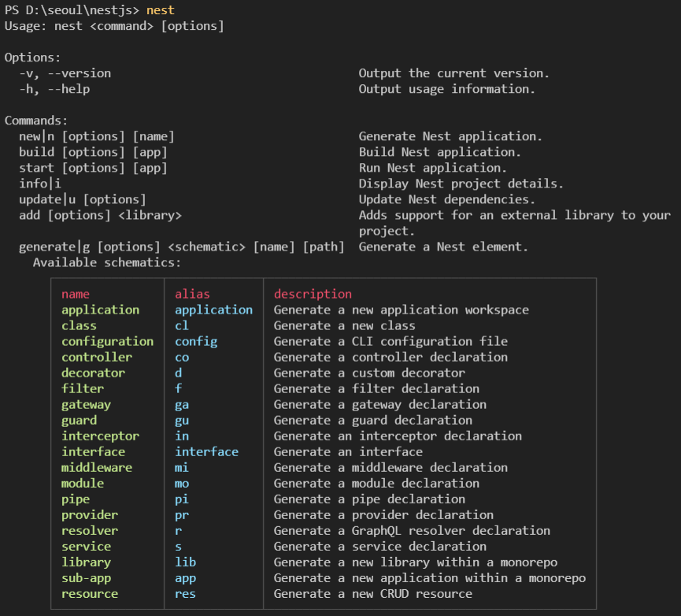This screenshot has height=616, width=681.
Task: Click 'Build Nest application.' description
Action: pyautogui.click(x=439, y=152)
